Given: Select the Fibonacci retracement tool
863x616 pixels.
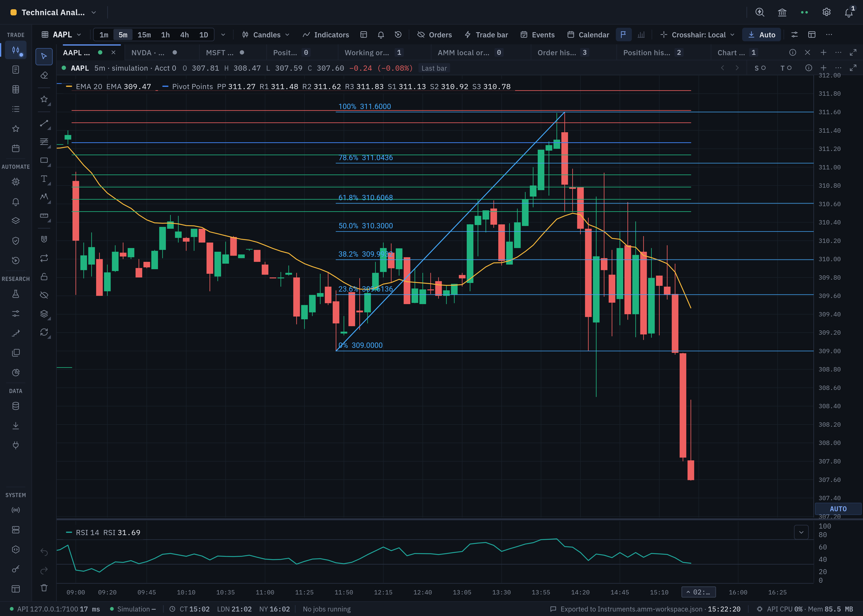Looking at the screenshot, I should [44, 141].
